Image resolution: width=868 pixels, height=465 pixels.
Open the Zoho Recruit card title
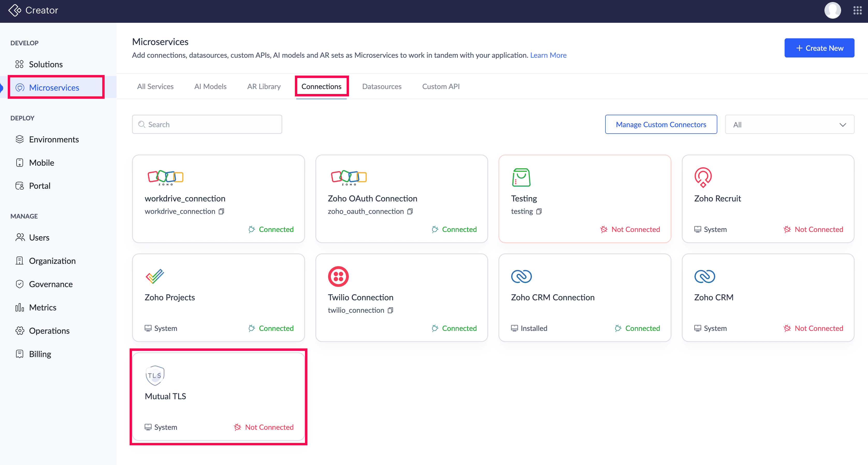point(717,199)
